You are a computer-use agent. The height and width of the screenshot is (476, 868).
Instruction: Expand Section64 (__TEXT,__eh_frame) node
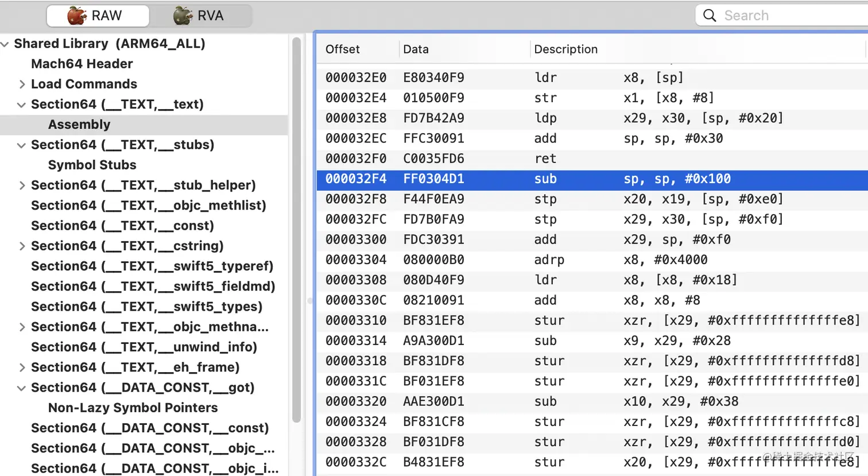click(22, 367)
